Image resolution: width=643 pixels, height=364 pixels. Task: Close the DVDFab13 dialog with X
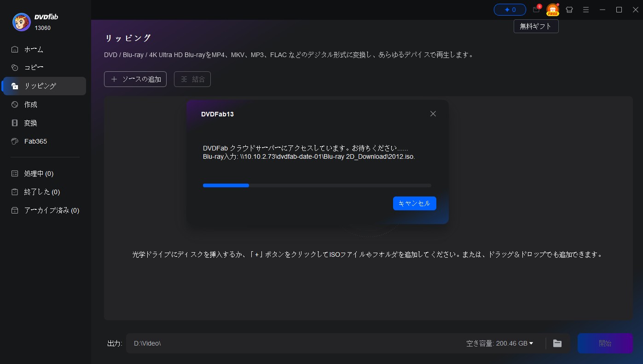433,114
